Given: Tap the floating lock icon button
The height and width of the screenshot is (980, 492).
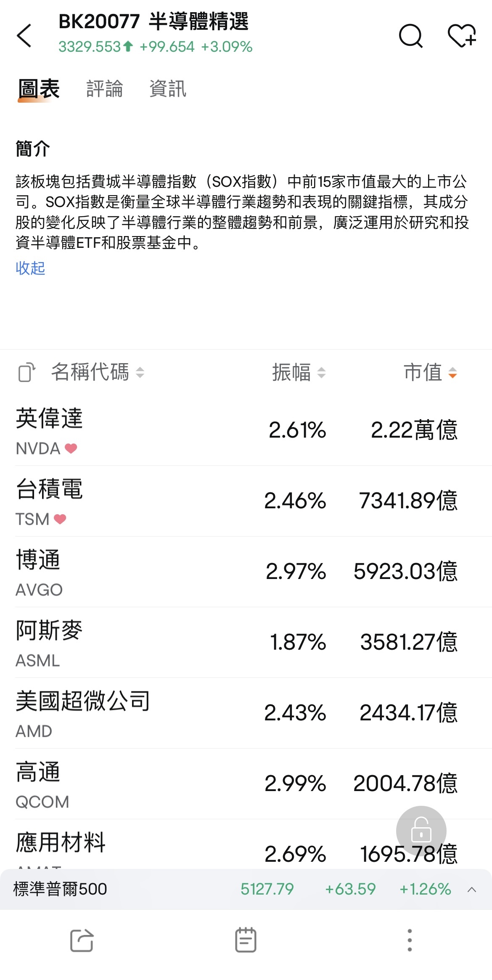Looking at the screenshot, I should [x=421, y=830].
